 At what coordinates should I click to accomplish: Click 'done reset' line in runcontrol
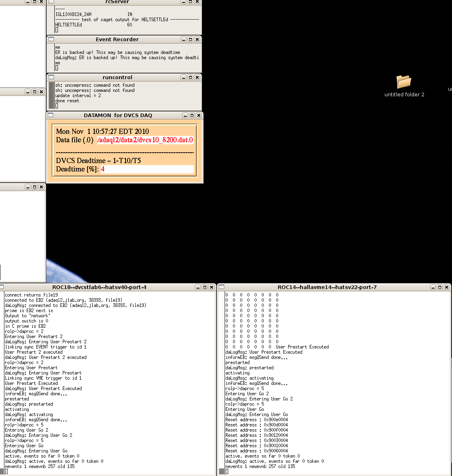pos(67,101)
